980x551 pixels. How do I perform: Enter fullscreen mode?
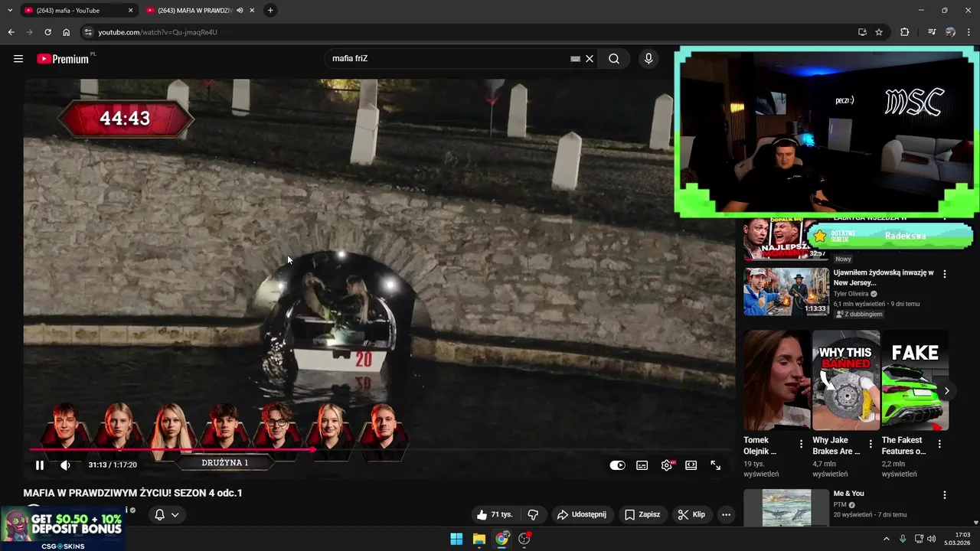click(x=716, y=465)
